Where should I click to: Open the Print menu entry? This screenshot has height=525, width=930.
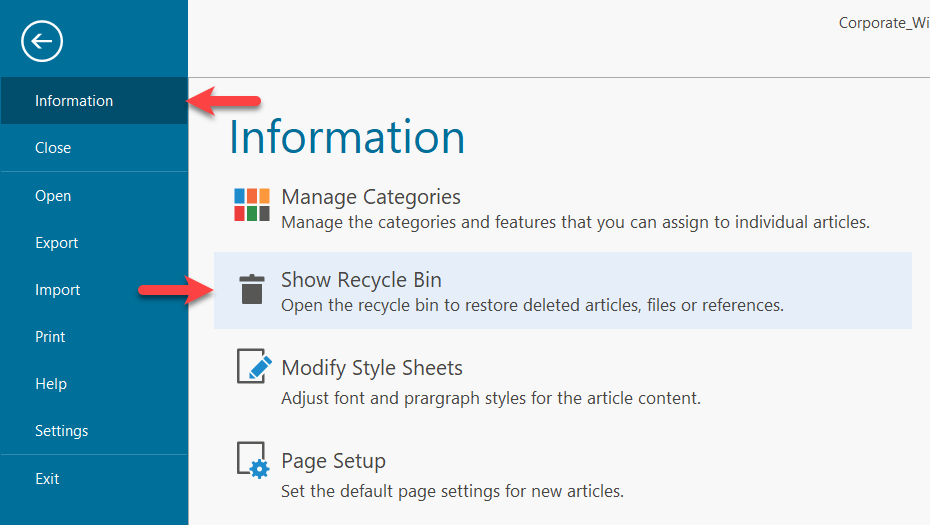tap(51, 337)
